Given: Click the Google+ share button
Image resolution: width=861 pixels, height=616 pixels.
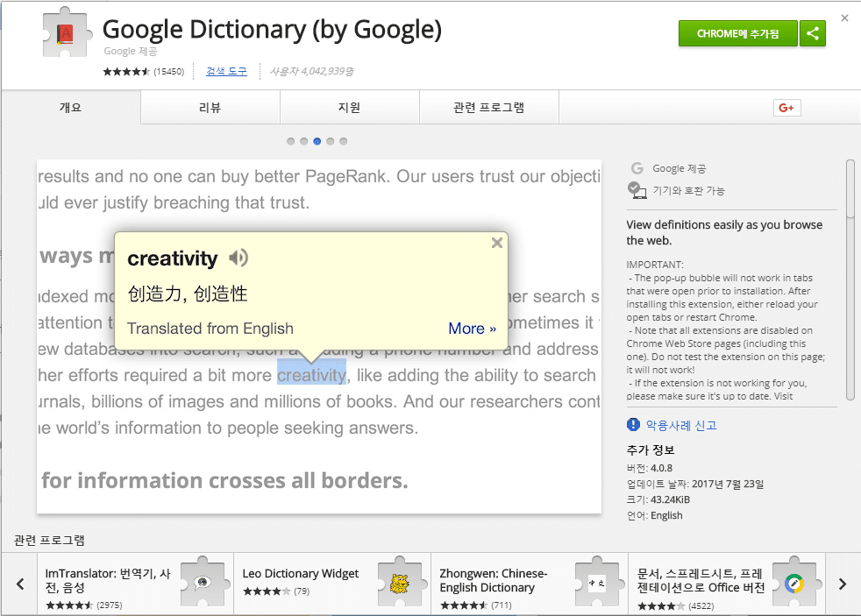Looking at the screenshot, I should point(786,108).
